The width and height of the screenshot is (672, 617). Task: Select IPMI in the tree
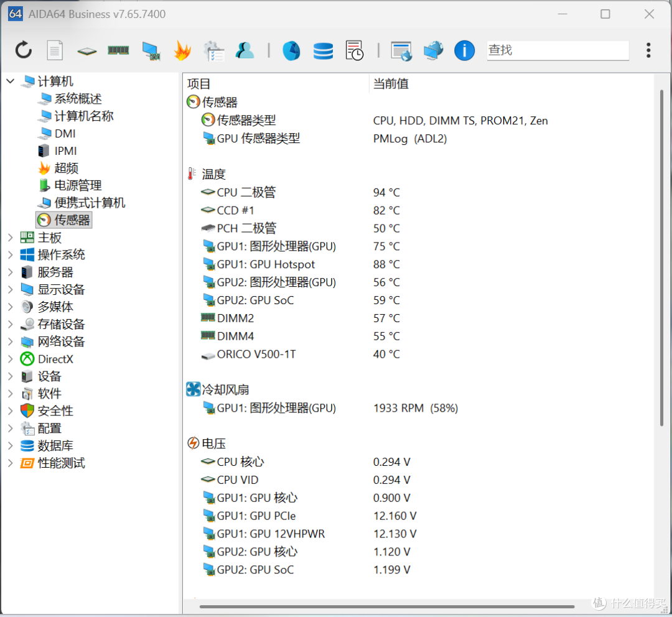click(x=57, y=151)
